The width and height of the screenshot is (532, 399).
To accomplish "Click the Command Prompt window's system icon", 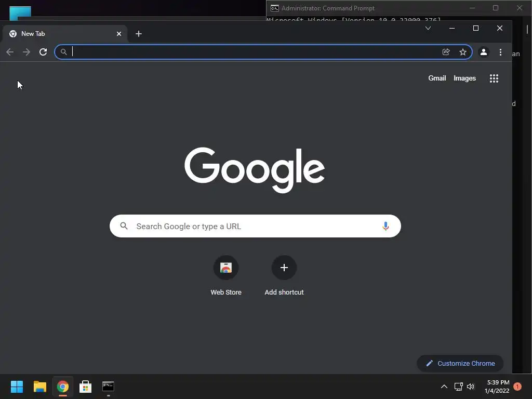I will pyautogui.click(x=274, y=8).
